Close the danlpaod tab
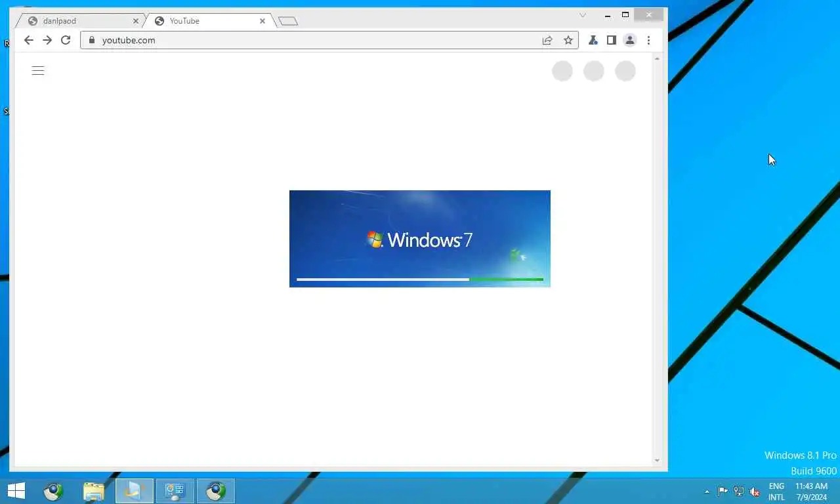The height and width of the screenshot is (504, 840). pos(136,21)
